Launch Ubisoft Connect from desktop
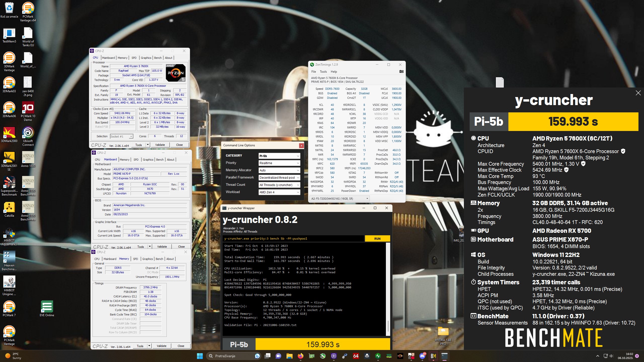The width and height of the screenshot is (644, 362). [x=28, y=136]
